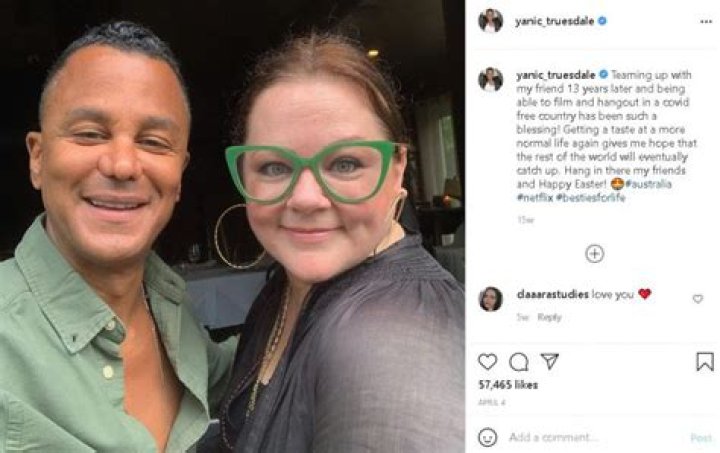View the 57,465 likes list
This screenshot has width=720, height=453.
click(507, 384)
